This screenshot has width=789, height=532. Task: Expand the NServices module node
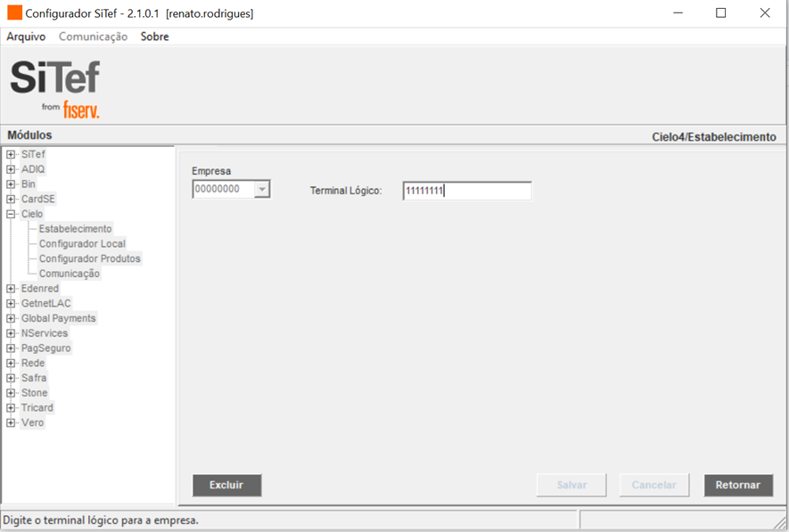point(11,333)
